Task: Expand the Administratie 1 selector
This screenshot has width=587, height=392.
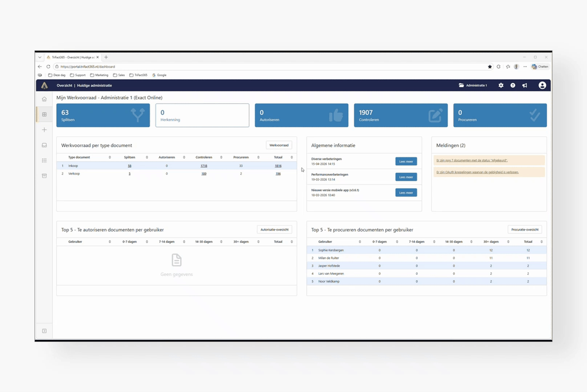Action: click(473, 85)
